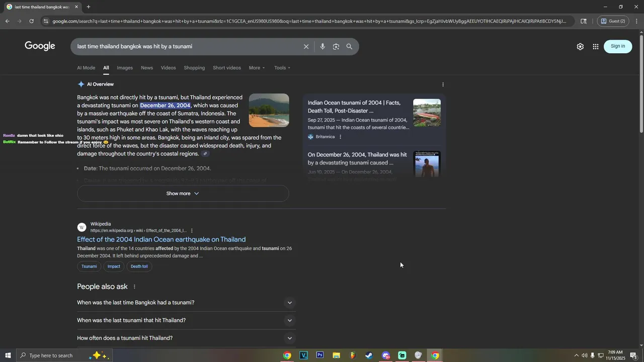Clear the search box with X icon
Screen dimensions: 644x362
tap(306, 47)
